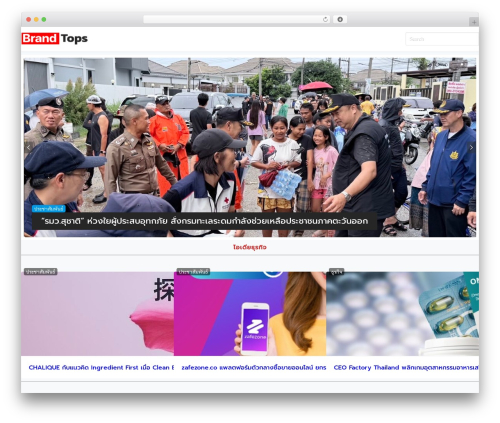
Task: Click category tag on CEO Factory card
Action: tap(337, 272)
